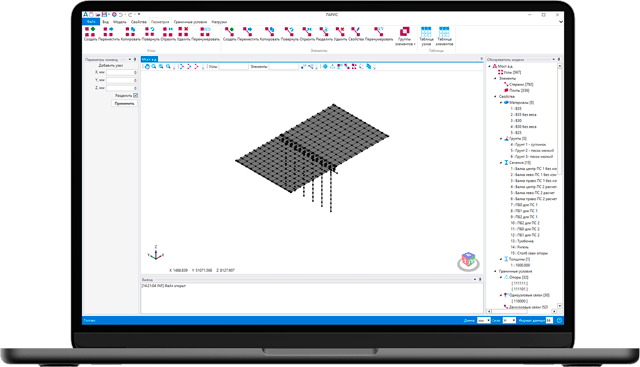
Task: Click the X, мм input field
Action: [122, 72]
